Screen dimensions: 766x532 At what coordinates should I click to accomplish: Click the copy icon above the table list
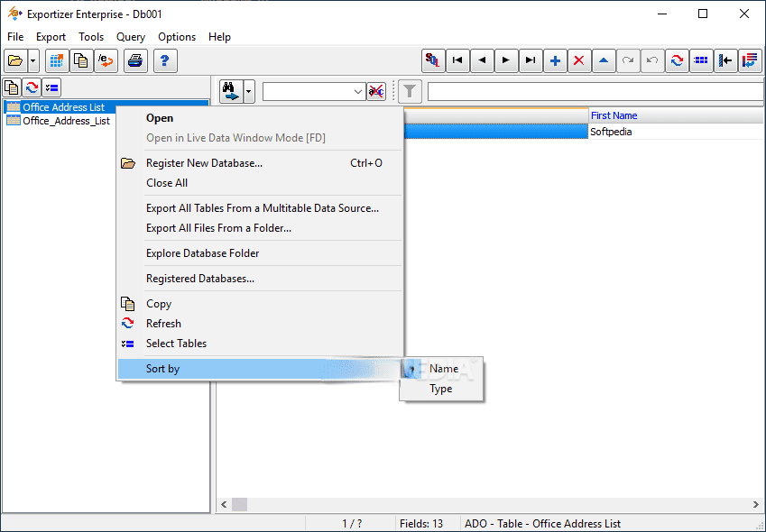[12, 87]
